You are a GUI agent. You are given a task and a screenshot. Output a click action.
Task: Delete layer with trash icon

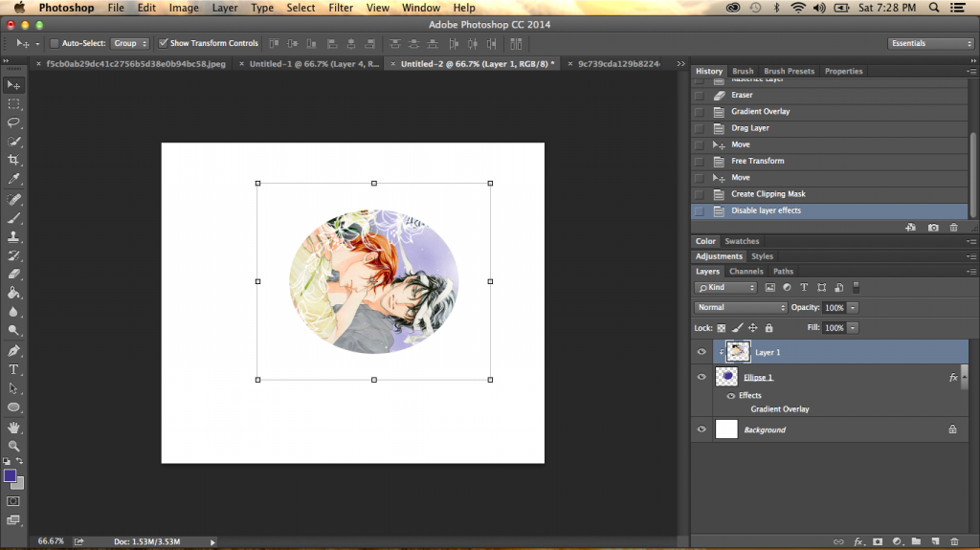(x=954, y=541)
